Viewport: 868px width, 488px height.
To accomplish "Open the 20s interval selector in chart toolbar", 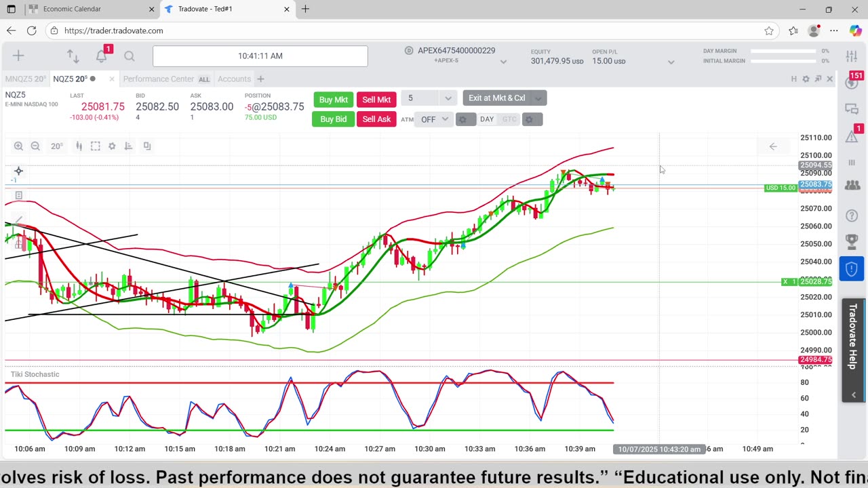I will pos(56,146).
